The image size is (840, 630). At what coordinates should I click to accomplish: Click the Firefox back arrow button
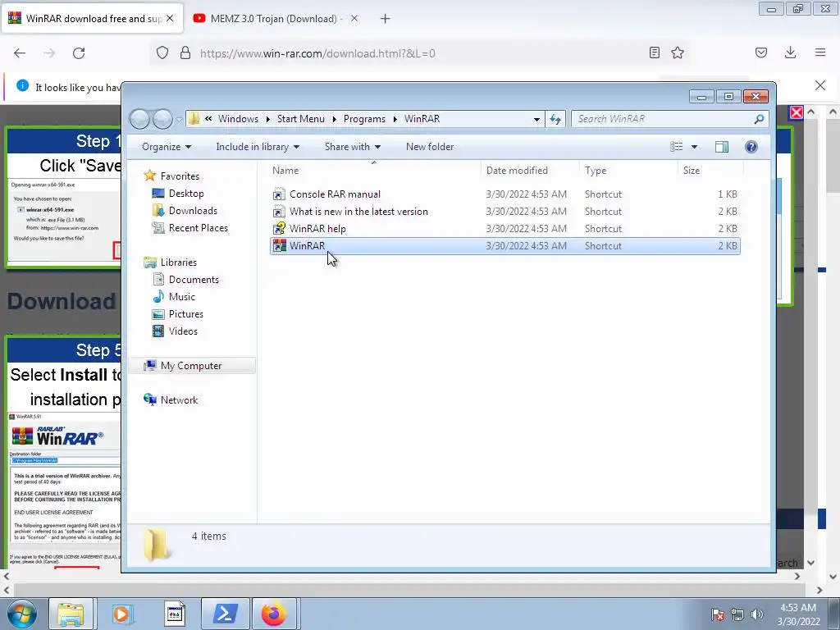tap(20, 53)
